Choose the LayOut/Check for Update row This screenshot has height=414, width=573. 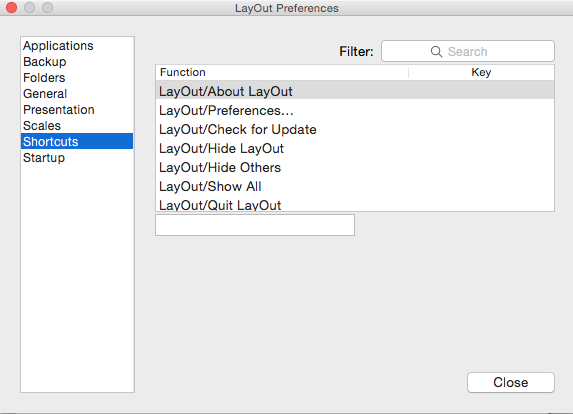pyautogui.click(x=355, y=129)
